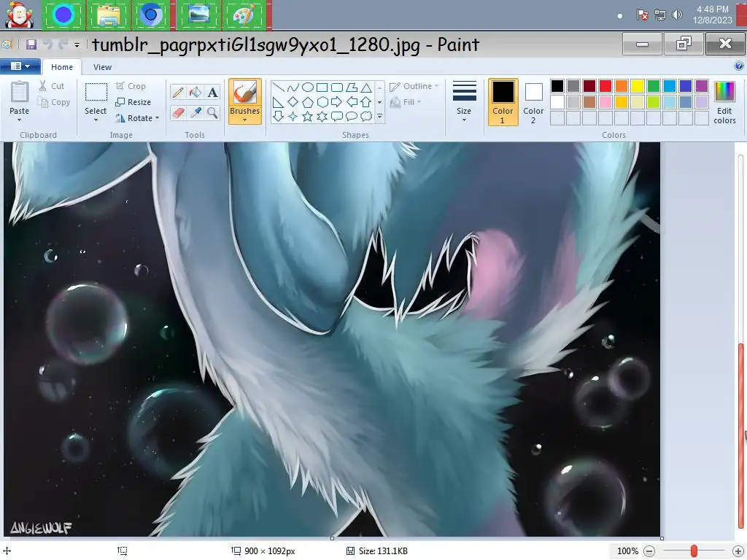747x560 pixels.
Task: Open the Size dropdown
Action: click(464, 101)
